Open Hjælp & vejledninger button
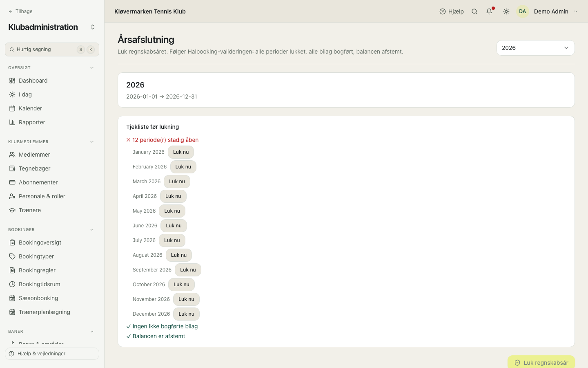This screenshot has height=368, width=588. 52,354
